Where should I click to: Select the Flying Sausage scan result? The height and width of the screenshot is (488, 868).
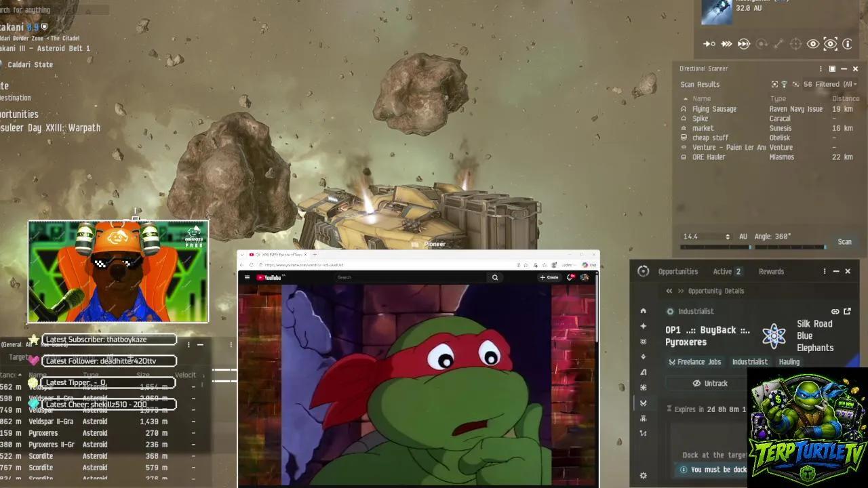point(770,108)
